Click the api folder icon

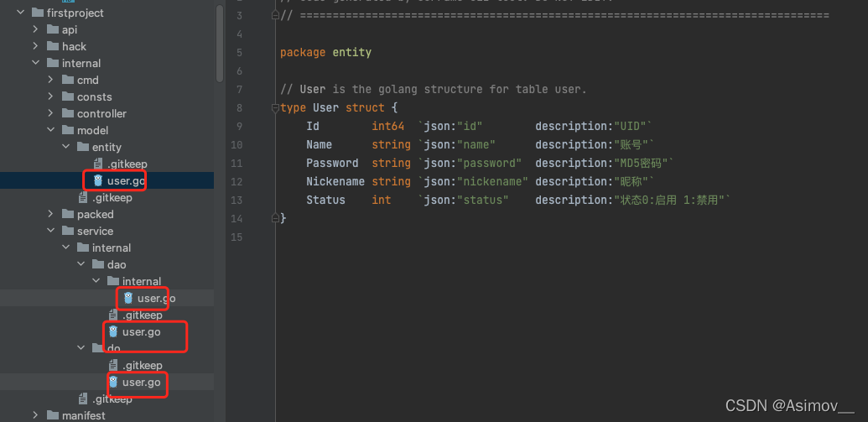(53, 29)
